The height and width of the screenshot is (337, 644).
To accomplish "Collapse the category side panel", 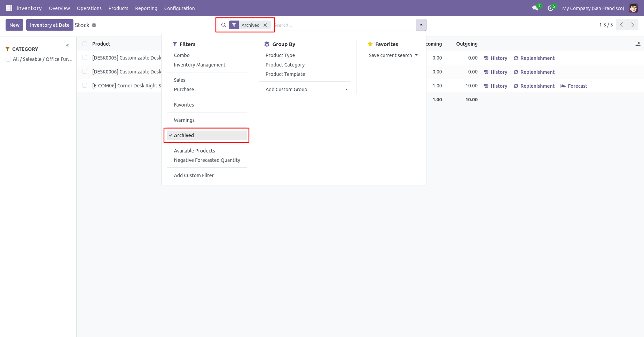I will (x=68, y=45).
